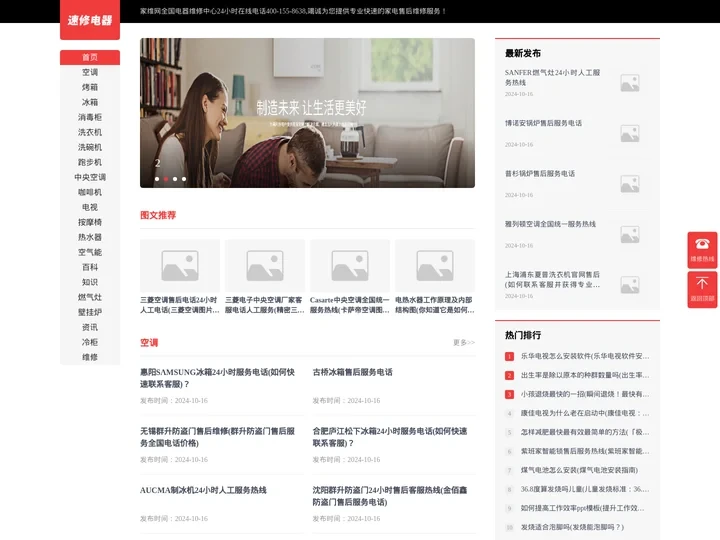Open 知识 category in sidebar
This screenshot has height=540, width=720.
[90, 282]
